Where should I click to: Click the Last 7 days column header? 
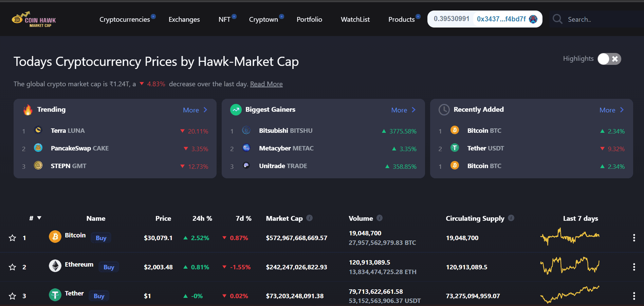point(581,218)
